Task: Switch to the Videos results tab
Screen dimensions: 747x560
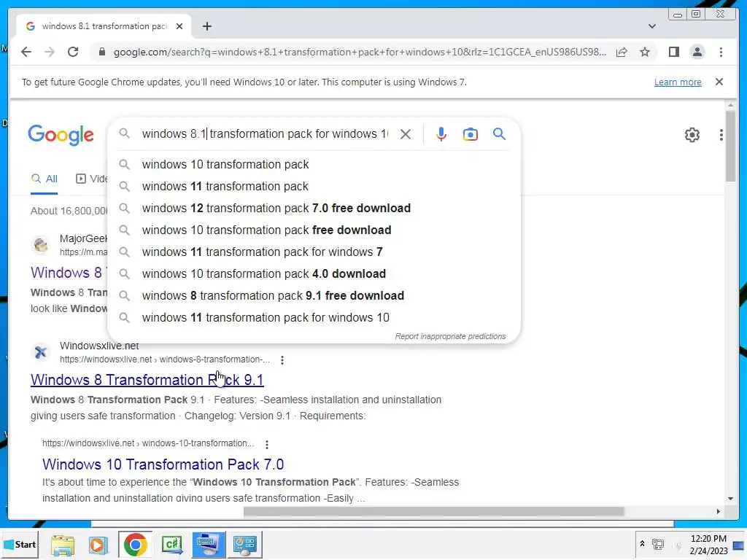Action: [x=92, y=179]
